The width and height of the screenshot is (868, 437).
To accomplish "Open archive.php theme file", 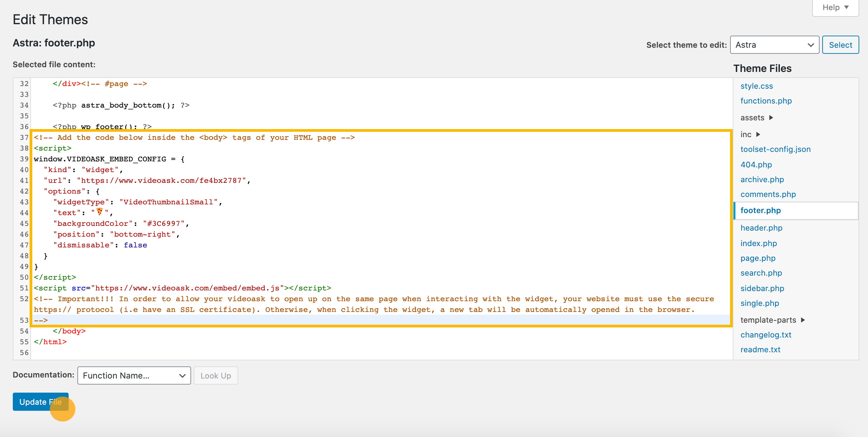I will tap(762, 180).
